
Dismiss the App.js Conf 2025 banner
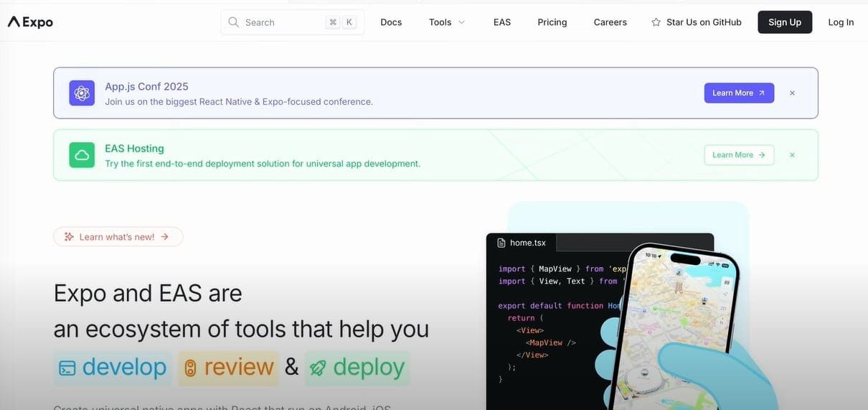point(792,93)
